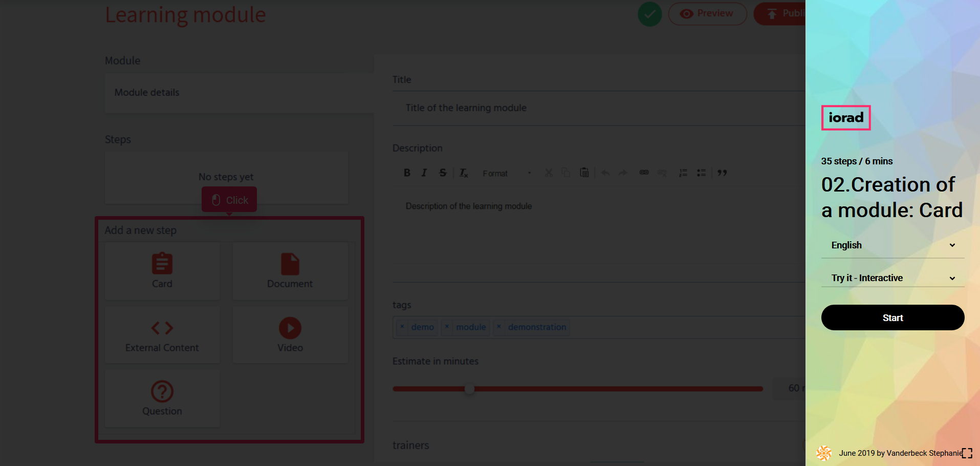Click the block quote icon

tap(722, 173)
